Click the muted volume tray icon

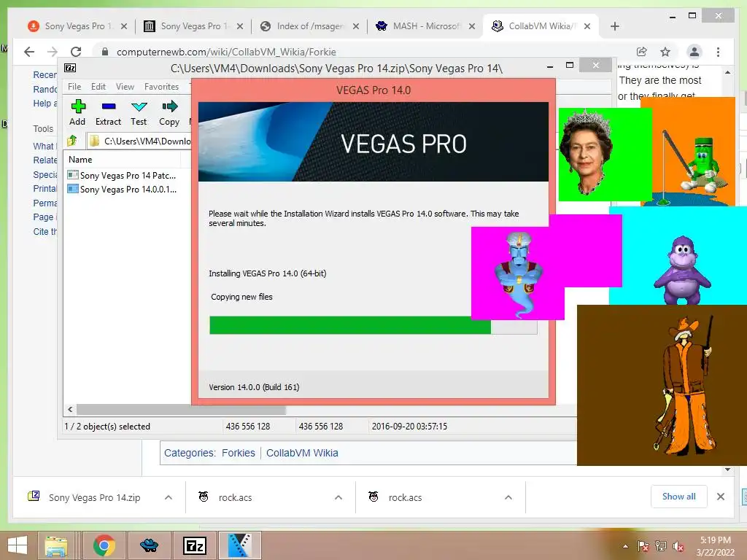[x=678, y=546]
